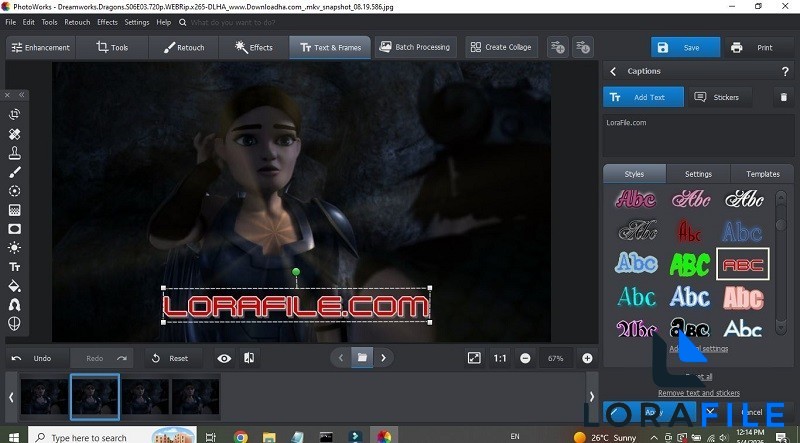Image resolution: width=800 pixels, height=443 pixels.
Task: Open folder browse icon
Action: coord(362,358)
